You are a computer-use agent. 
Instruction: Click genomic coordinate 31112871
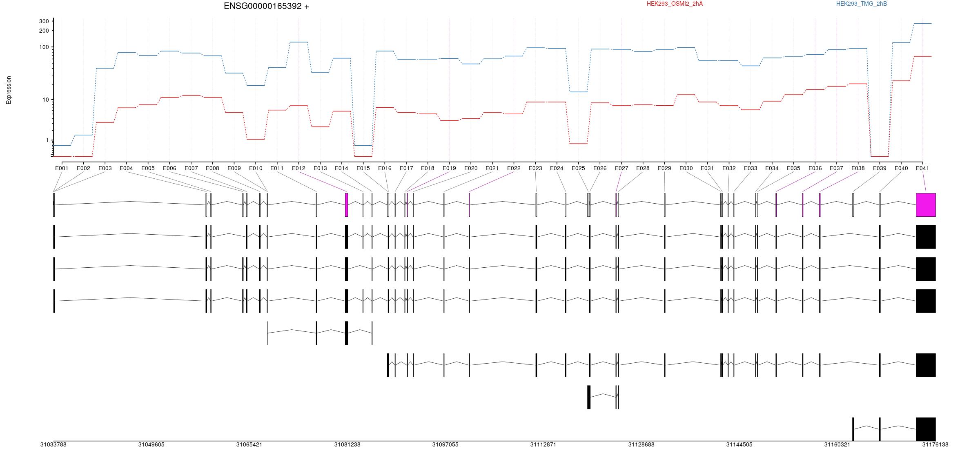[x=543, y=444]
